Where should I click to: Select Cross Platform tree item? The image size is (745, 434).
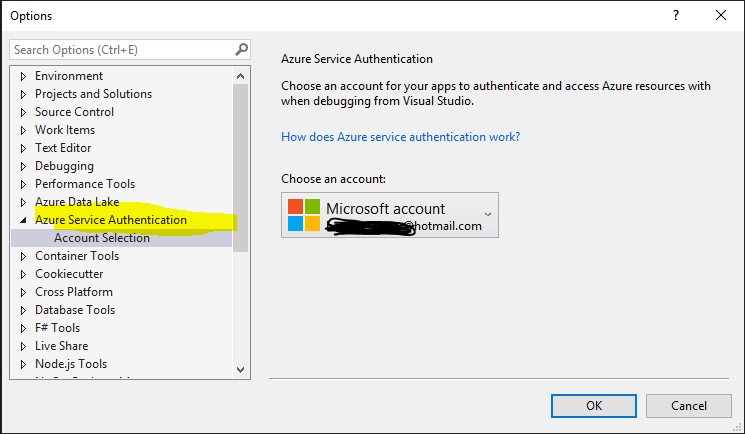coord(74,292)
